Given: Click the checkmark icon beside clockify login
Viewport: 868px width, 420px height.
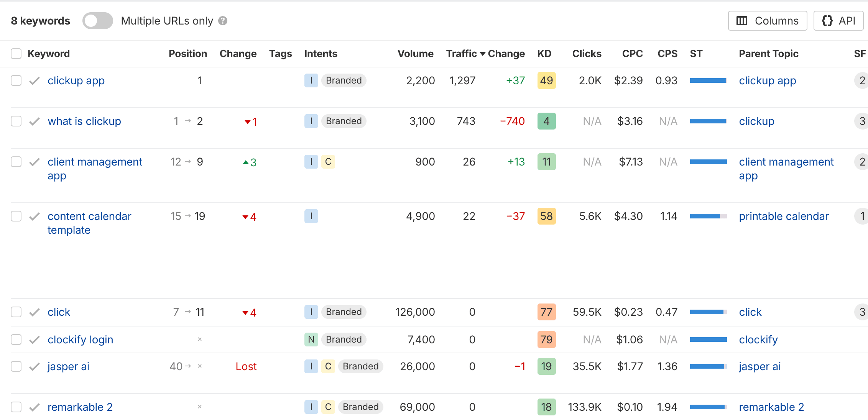Looking at the screenshot, I should [35, 340].
